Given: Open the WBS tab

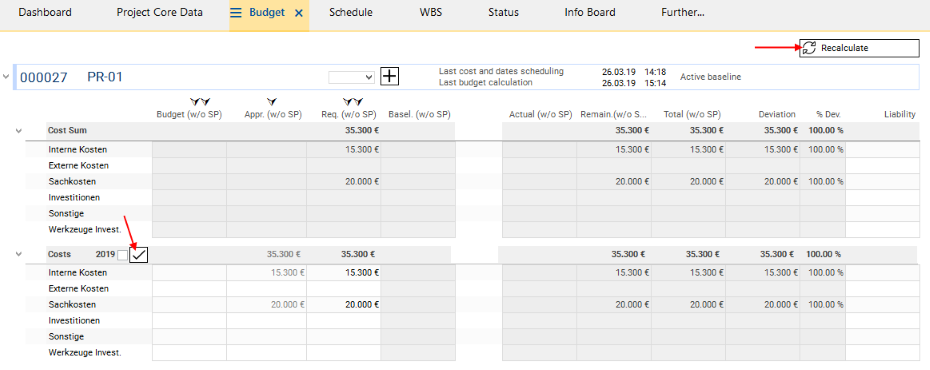Looking at the screenshot, I should point(430,12).
